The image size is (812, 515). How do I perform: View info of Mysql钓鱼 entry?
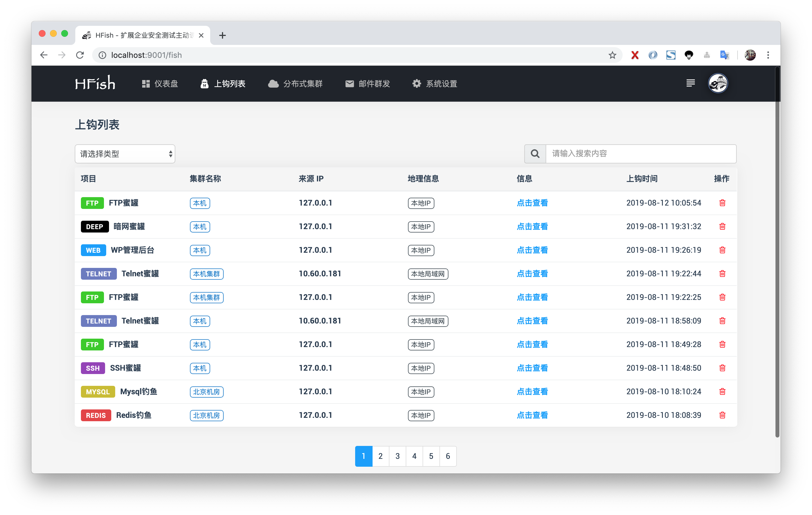tap(532, 392)
